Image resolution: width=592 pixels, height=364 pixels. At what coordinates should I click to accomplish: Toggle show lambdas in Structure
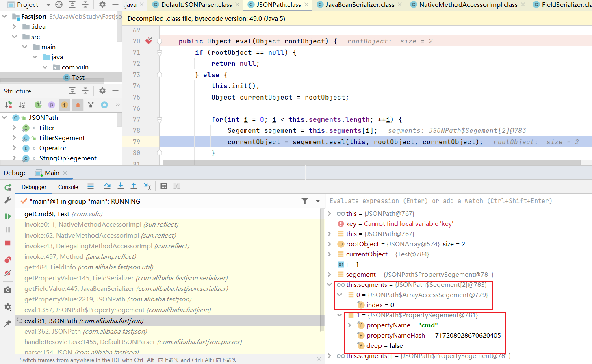[104, 104]
